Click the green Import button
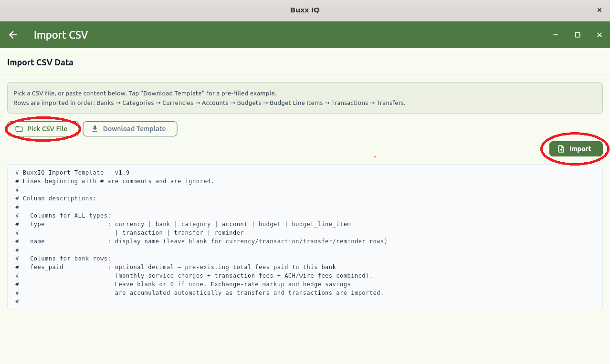 (576, 149)
